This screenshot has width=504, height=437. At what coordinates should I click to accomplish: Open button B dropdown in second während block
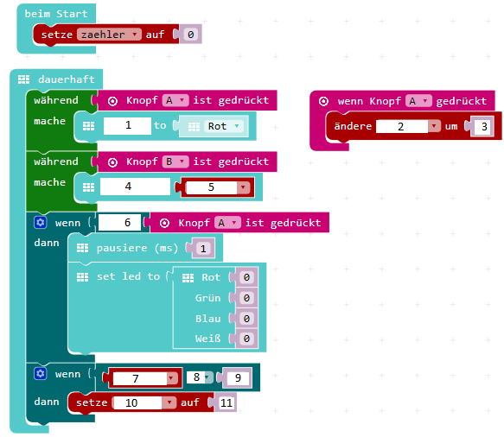click(175, 161)
